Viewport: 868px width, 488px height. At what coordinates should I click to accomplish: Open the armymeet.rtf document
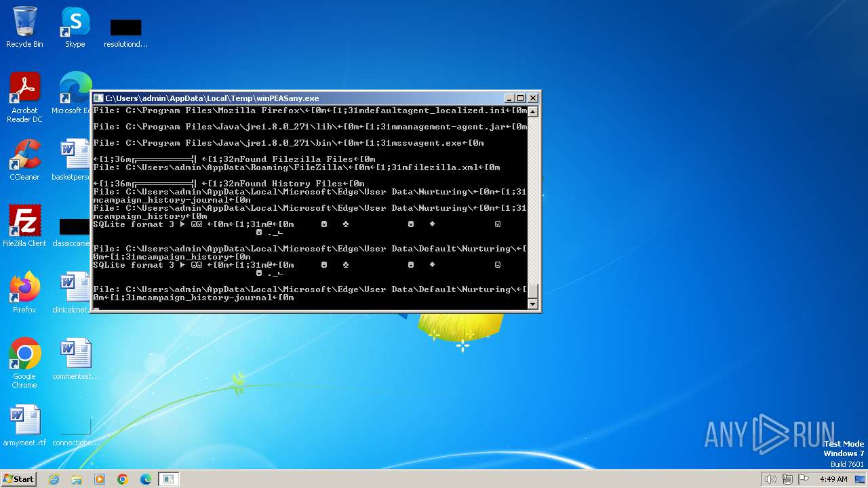tap(24, 426)
